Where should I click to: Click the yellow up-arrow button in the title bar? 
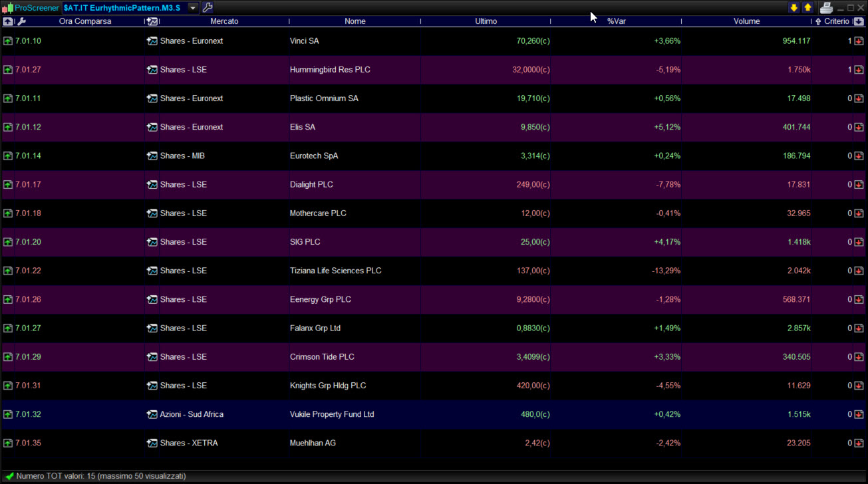coord(807,8)
